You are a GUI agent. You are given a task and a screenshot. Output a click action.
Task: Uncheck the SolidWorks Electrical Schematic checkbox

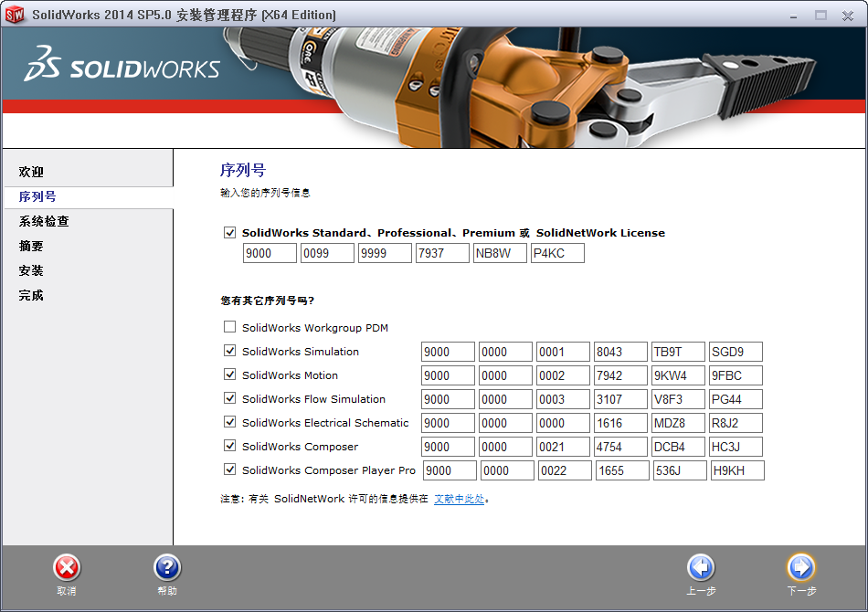pyautogui.click(x=229, y=422)
